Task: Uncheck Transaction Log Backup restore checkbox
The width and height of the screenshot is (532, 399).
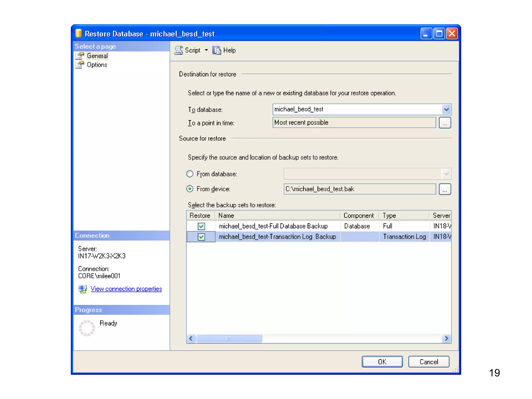Action: [201, 237]
